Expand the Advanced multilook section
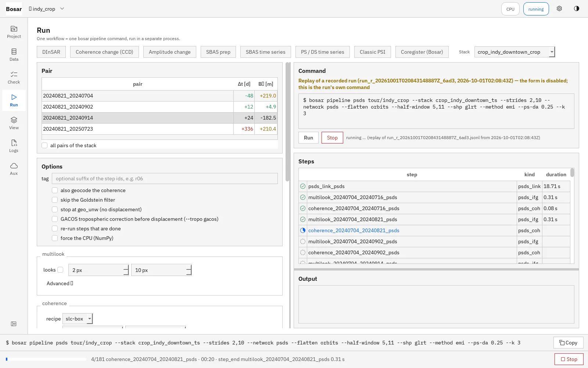 click(x=60, y=283)
